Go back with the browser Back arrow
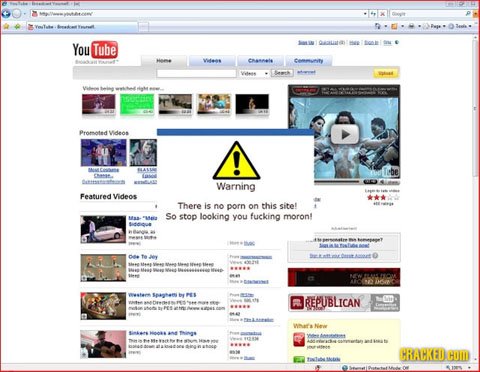480x372 pixels. pos(6,14)
